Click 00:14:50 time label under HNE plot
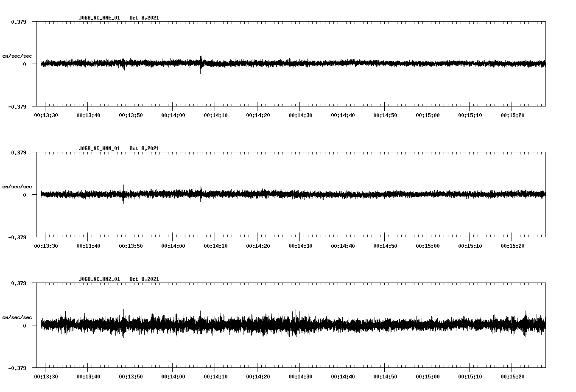This screenshot has width=576, height=392. click(385, 115)
